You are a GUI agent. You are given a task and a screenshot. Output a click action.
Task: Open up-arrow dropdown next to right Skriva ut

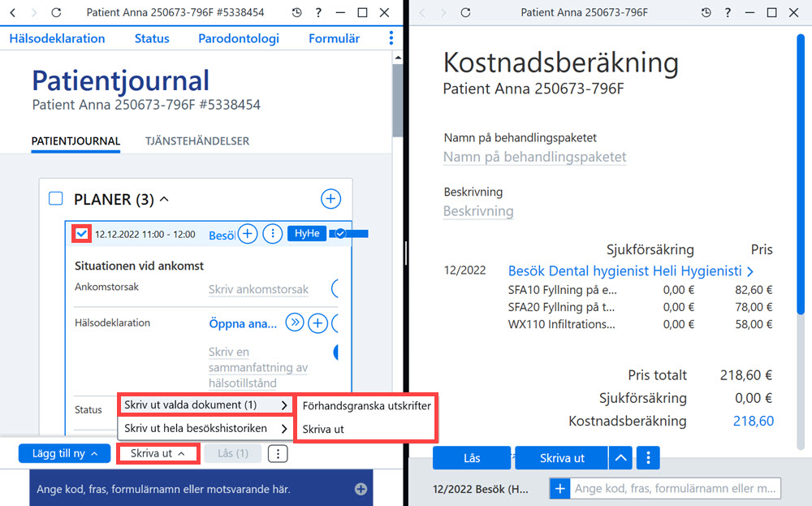pyautogui.click(x=620, y=458)
